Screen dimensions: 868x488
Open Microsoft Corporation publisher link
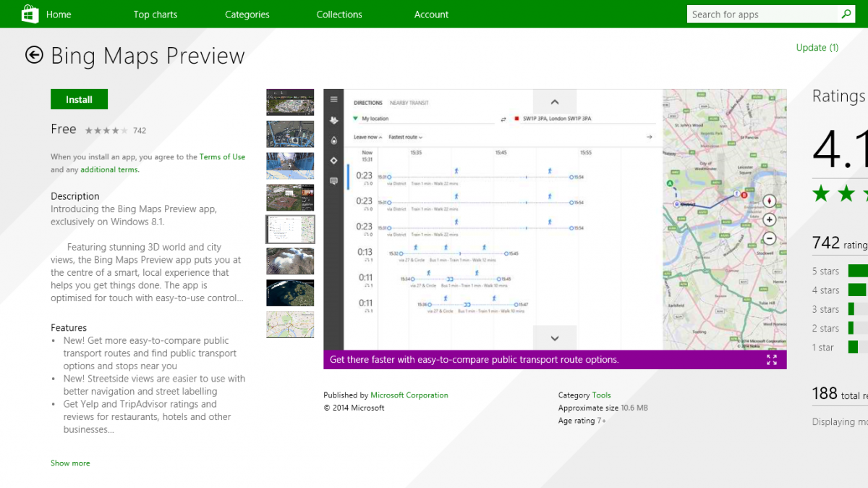point(409,395)
